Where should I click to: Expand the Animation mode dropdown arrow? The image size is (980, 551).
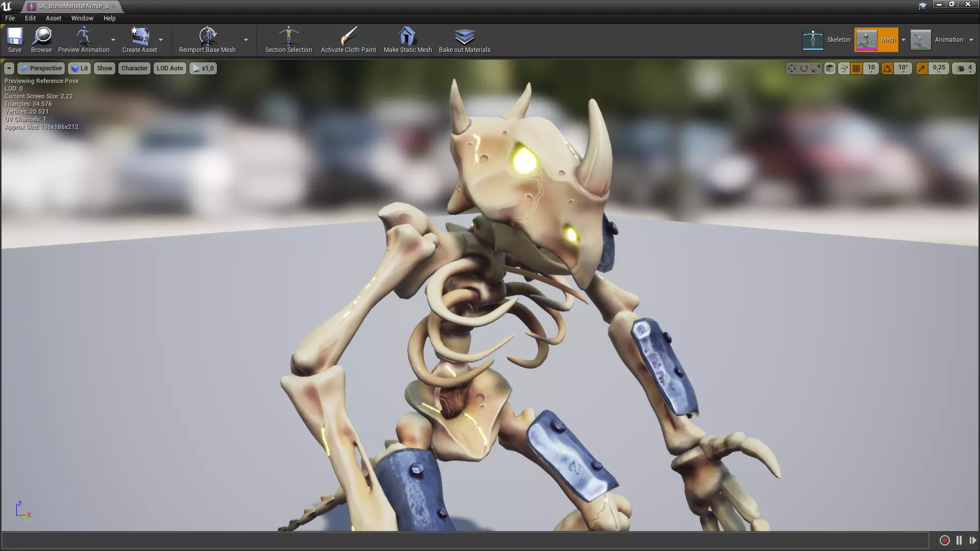(971, 40)
